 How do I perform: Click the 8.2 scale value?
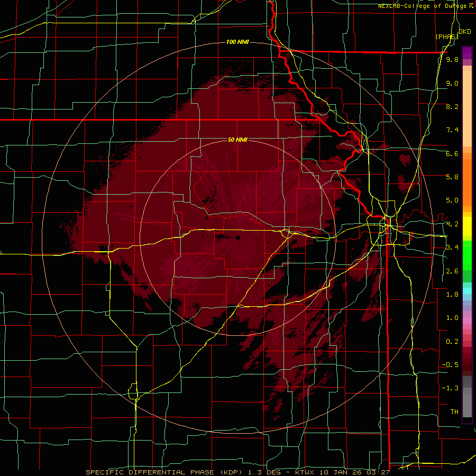pos(452,106)
